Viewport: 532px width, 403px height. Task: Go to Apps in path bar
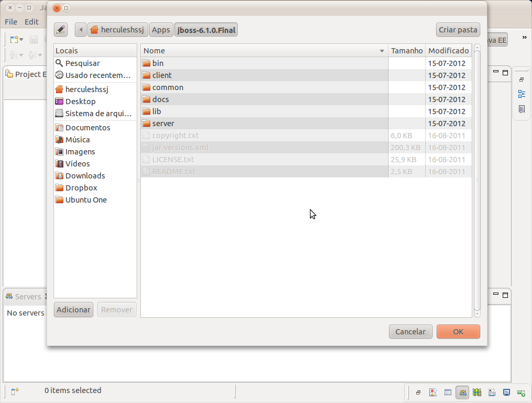click(161, 30)
